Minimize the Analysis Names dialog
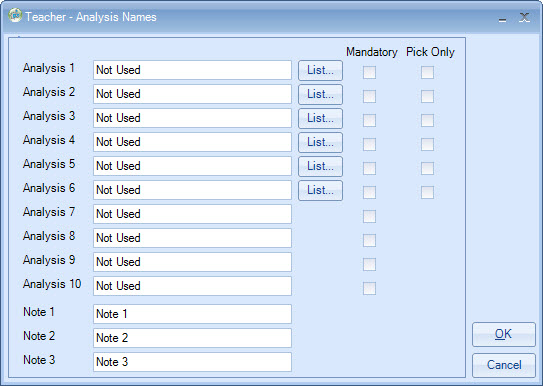Viewport: 543px width, 386px height. (502, 19)
